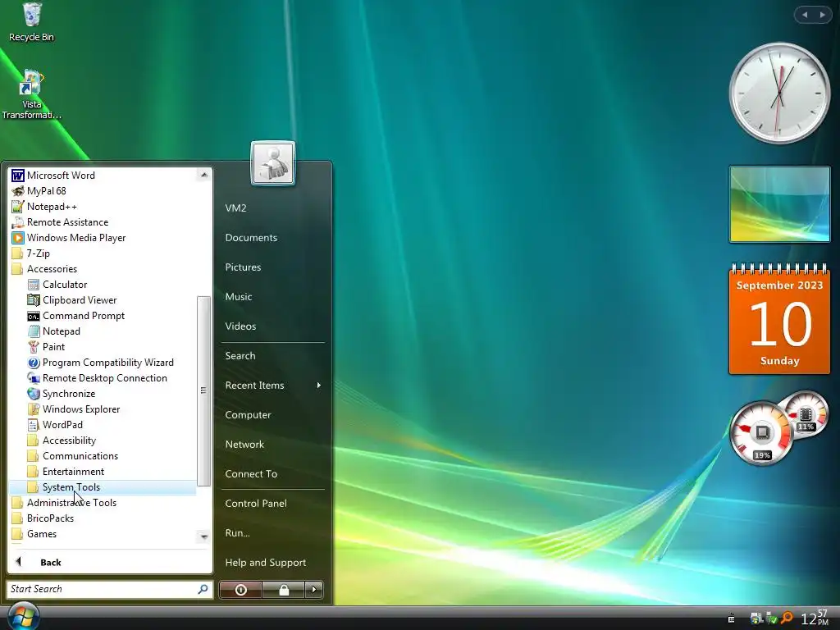Launch Microsoft Word from programs list
The height and width of the screenshot is (630, 840).
point(53,176)
